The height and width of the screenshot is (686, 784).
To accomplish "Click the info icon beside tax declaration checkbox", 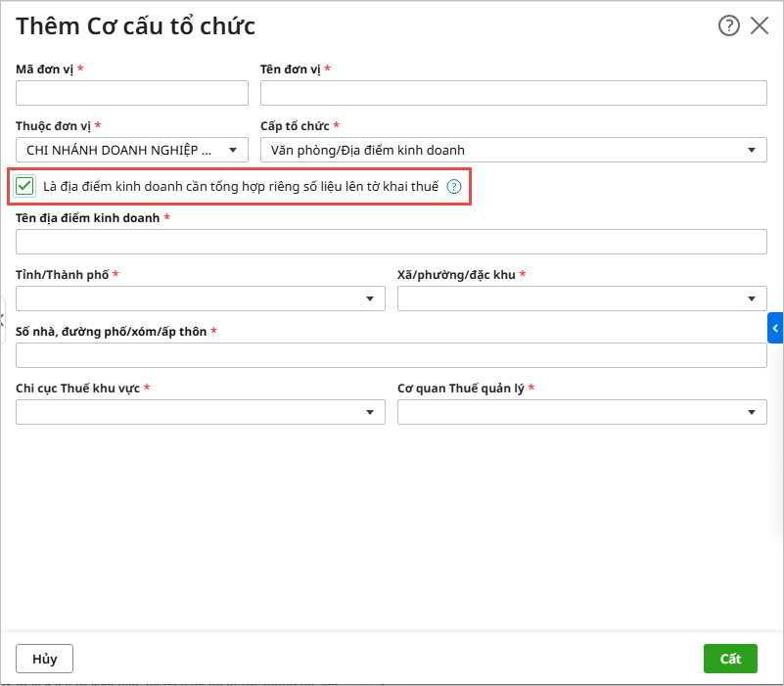I will [x=454, y=186].
